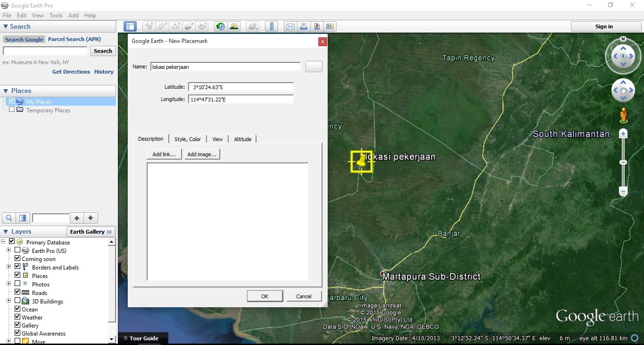
Task: Click the yellow pushpin on the map
Action: 362,160
